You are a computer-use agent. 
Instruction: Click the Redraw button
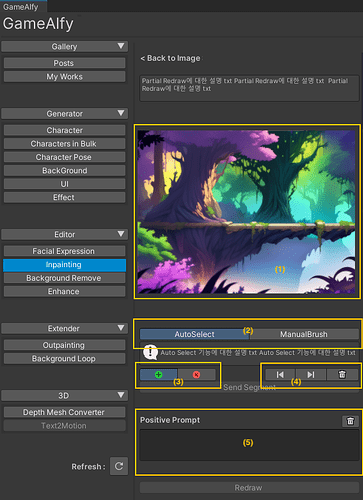[249, 488]
